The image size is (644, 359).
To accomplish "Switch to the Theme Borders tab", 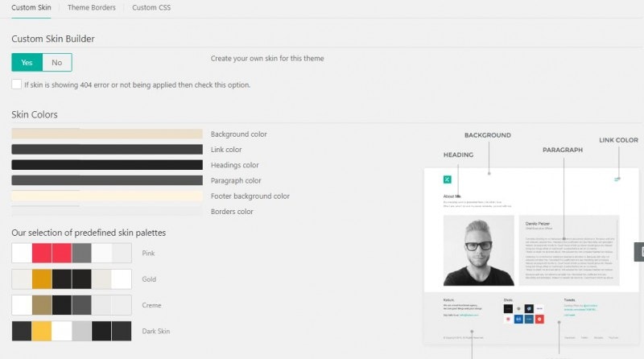I will click(x=90, y=8).
